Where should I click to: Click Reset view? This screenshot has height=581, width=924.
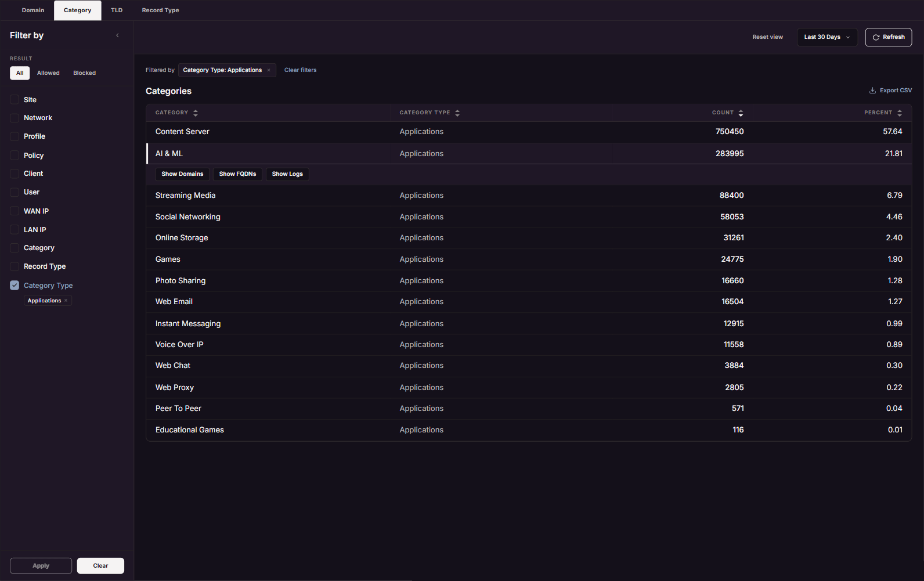[767, 37]
